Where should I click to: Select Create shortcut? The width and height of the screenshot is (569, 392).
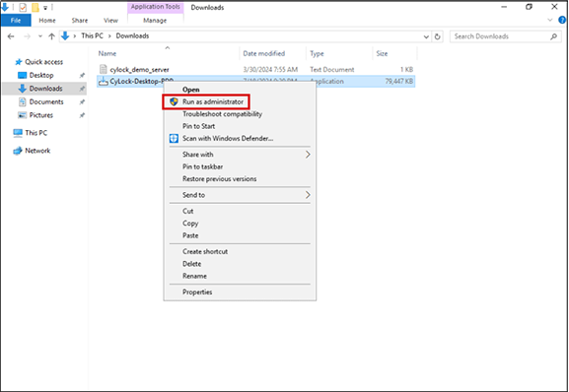click(x=205, y=251)
